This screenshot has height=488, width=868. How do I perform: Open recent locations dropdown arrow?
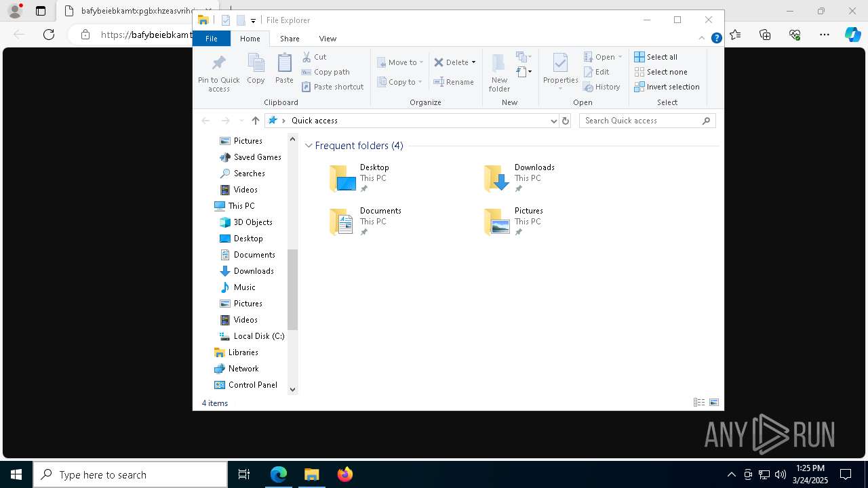pyautogui.click(x=241, y=121)
